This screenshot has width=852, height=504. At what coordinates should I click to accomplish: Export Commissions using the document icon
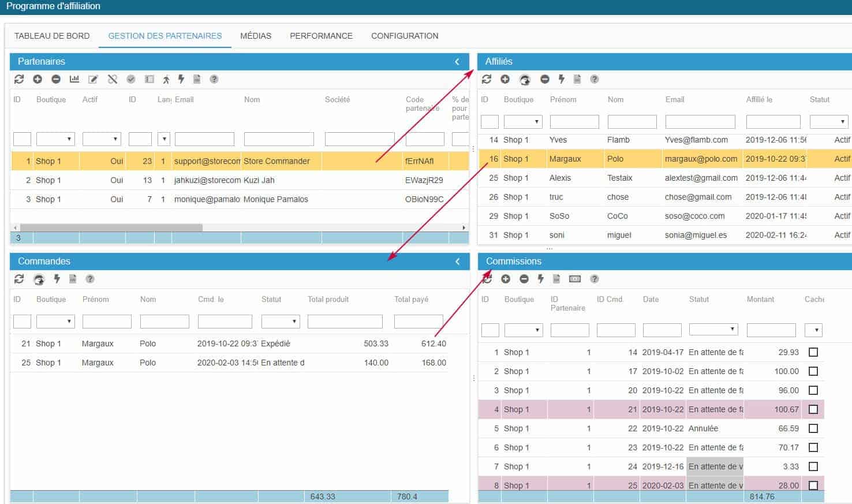point(556,279)
